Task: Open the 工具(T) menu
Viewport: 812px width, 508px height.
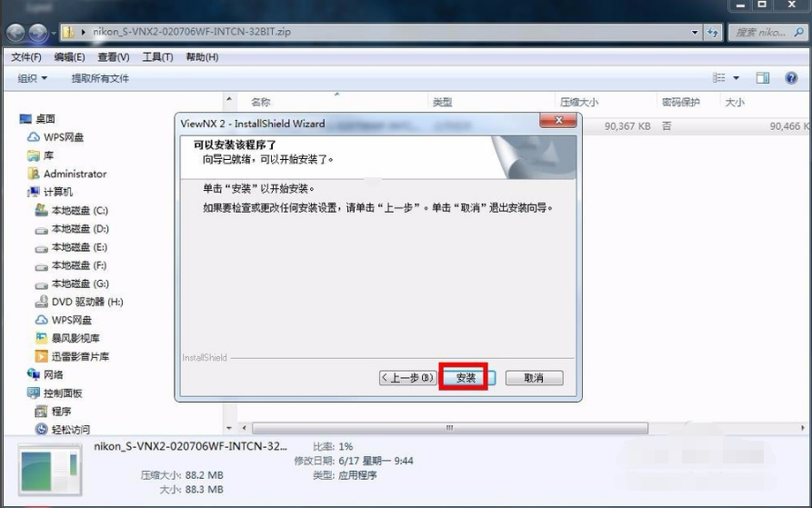Action: 157,57
